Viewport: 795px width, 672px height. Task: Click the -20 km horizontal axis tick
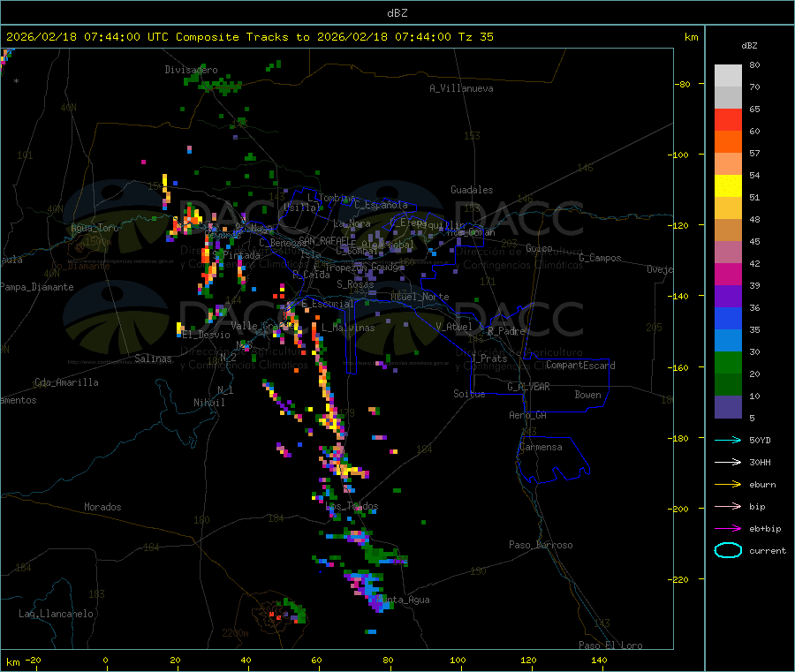pyautogui.click(x=34, y=661)
